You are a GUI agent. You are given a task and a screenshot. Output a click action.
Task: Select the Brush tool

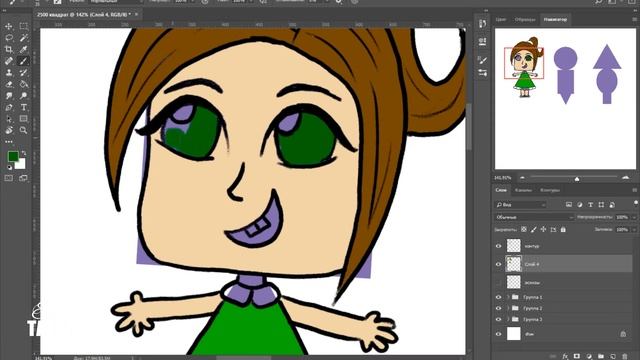tap(24, 61)
